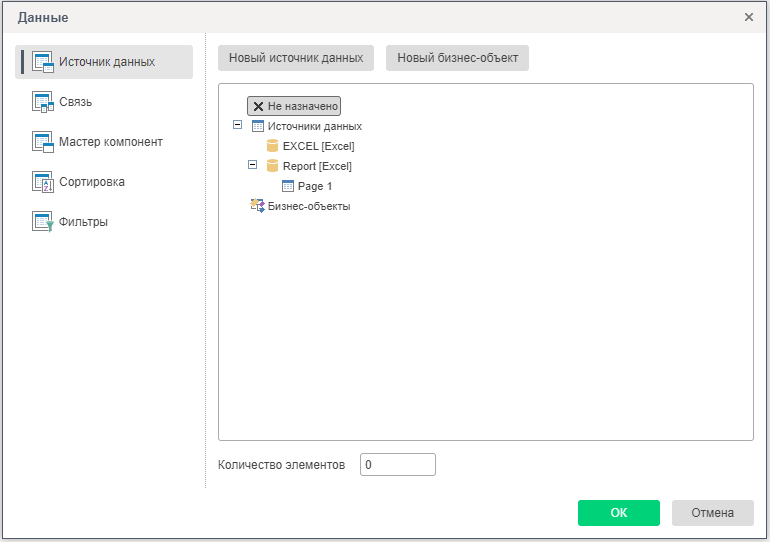The width and height of the screenshot is (770, 542).
Task: Click the Сортировка sidebar icon
Action: pos(42,182)
